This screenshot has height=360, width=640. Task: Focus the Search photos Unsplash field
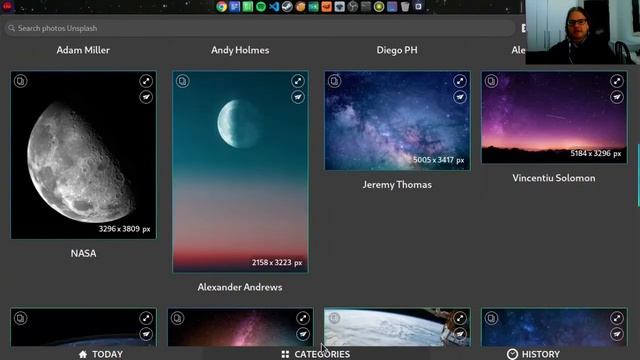coord(260,28)
